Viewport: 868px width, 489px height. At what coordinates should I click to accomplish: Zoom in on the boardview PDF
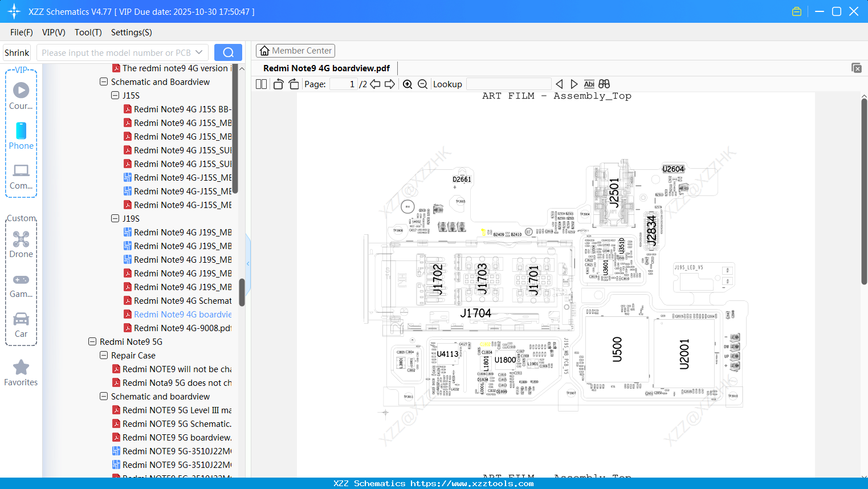coord(407,84)
